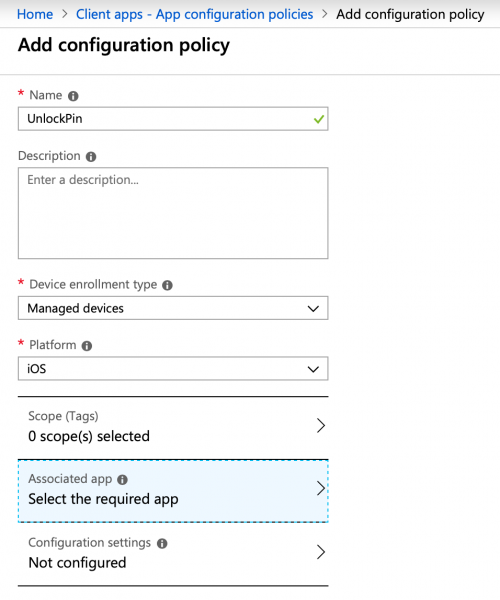Click the Name field containing UnlockPin
This screenshot has height=600, width=500.
coord(173,119)
